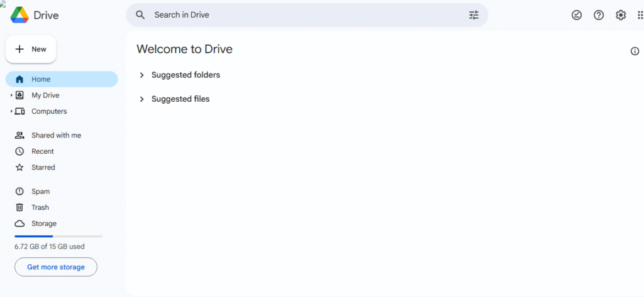
Task: Click the Trash bin icon
Action: [x=19, y=208]
